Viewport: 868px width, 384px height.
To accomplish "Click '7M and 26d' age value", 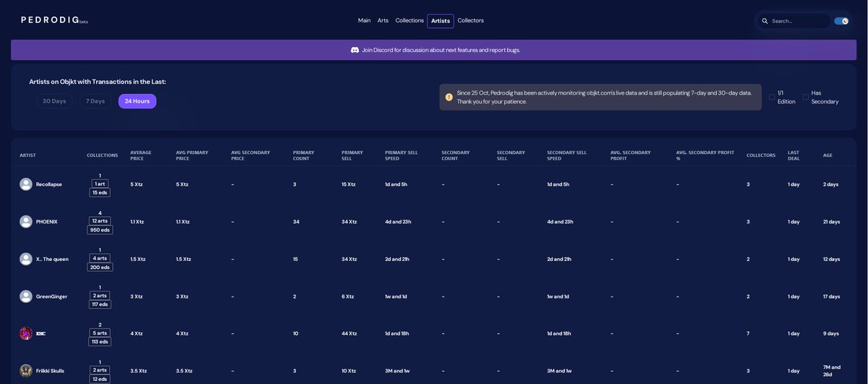I will (832, 371).
